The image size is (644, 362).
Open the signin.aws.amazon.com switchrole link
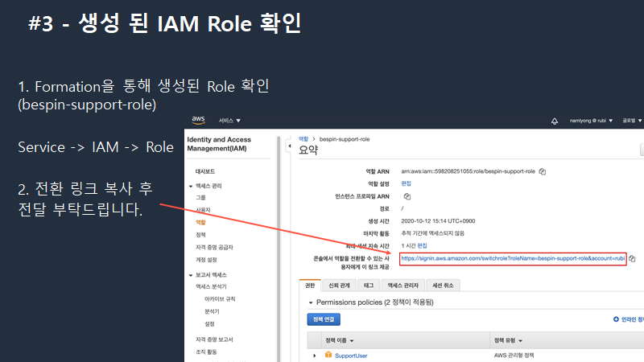point(513,258)
